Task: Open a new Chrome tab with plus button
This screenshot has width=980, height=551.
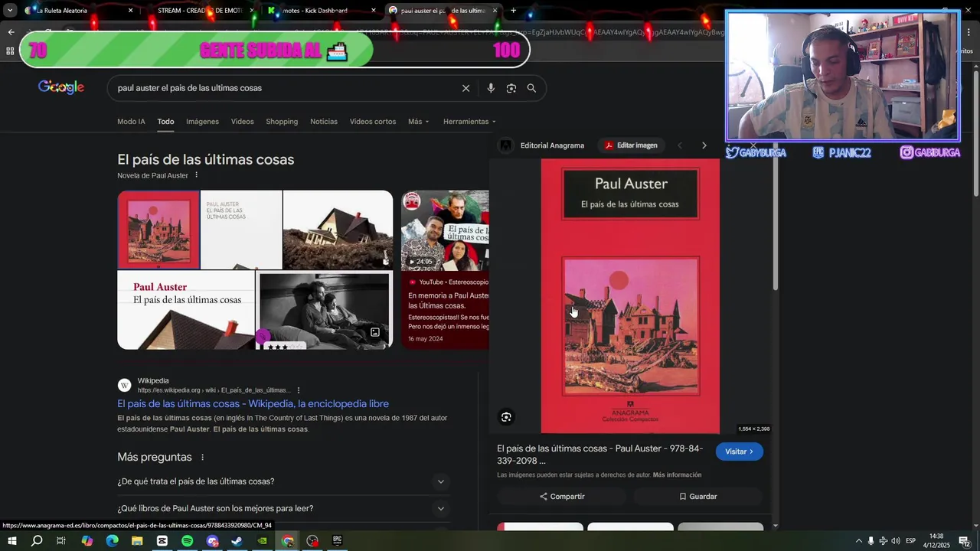Action: 513,11
